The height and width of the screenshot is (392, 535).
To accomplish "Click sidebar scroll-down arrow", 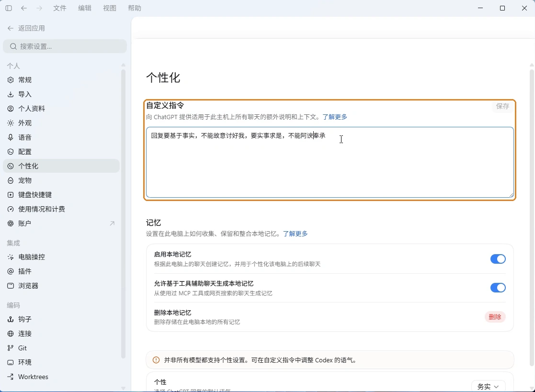I will 123,388.
